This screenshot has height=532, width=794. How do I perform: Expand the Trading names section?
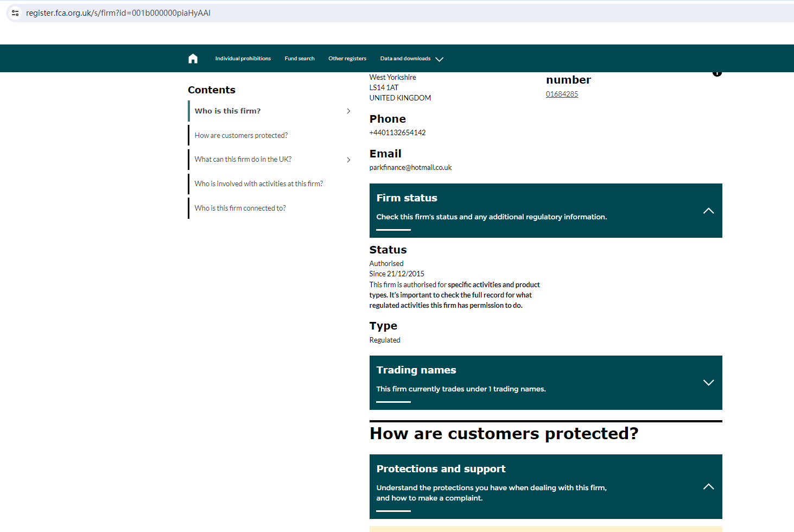click(x=708, y=383)
